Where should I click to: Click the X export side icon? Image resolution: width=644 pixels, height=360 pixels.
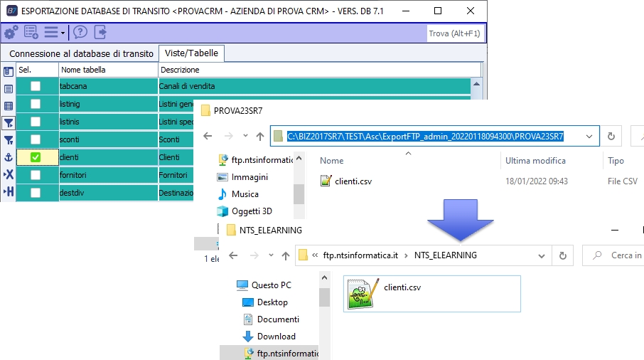point(9,174)
